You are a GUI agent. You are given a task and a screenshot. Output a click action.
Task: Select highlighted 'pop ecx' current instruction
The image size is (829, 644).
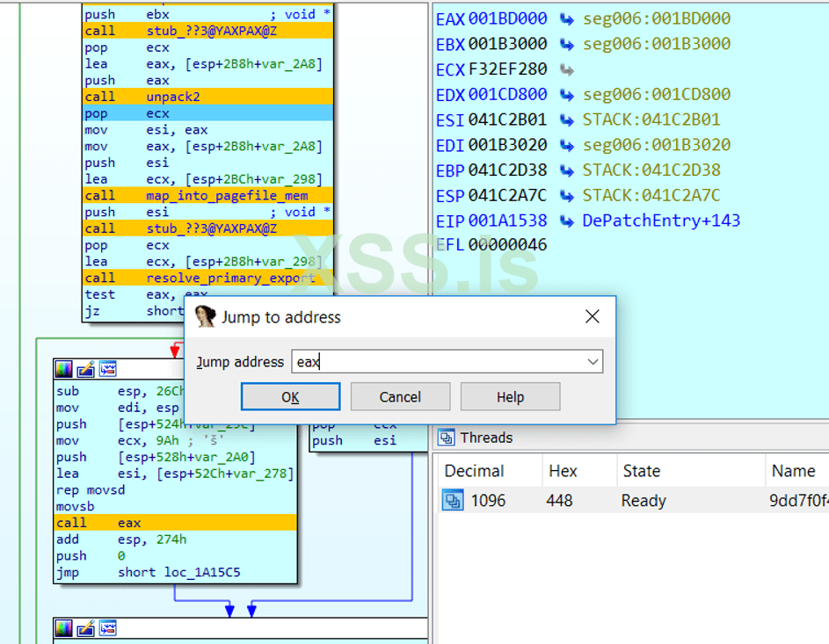pyautogui.click(x=208, y=113)
